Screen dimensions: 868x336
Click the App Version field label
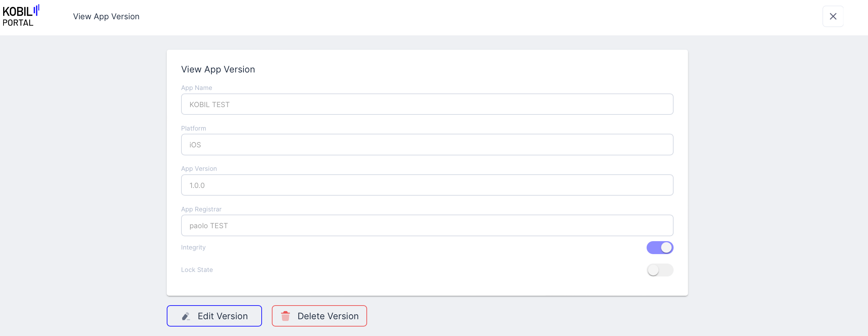[x=199, y=169]
